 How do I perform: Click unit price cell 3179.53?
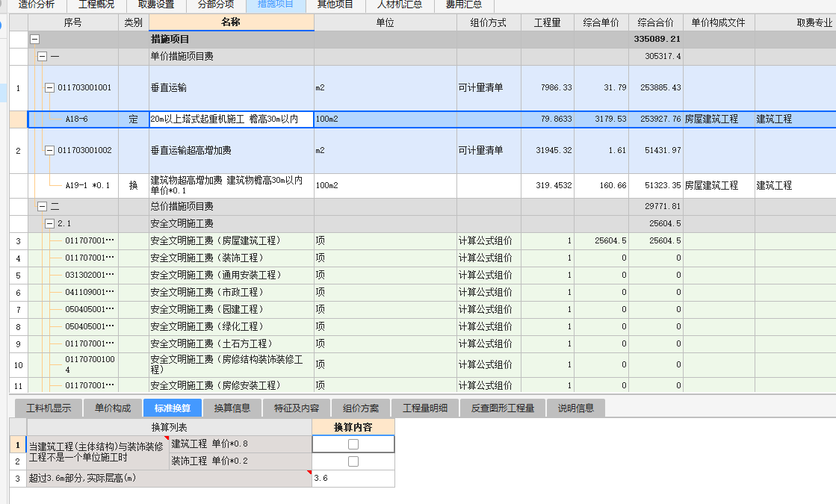click(601, 119)
